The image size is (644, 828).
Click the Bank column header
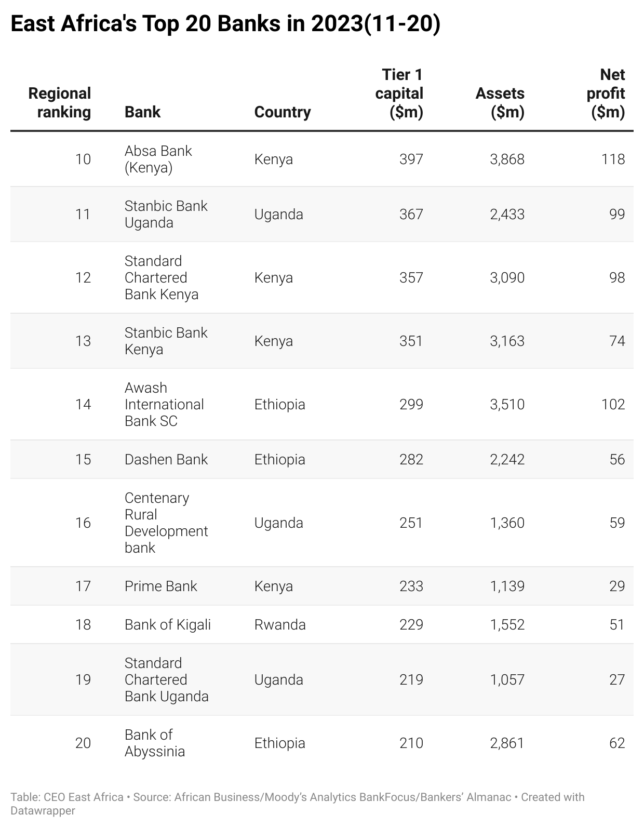point(142,112)
